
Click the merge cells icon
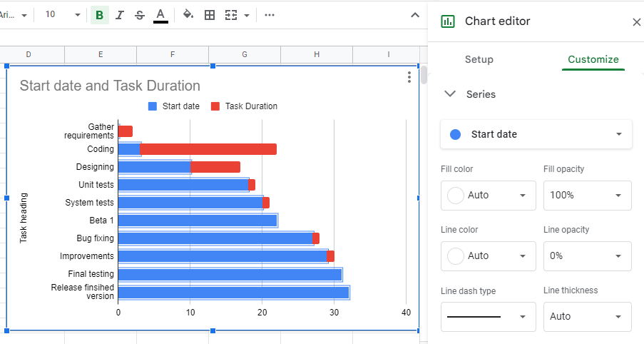pyautogui.click(x=230, y=15)
